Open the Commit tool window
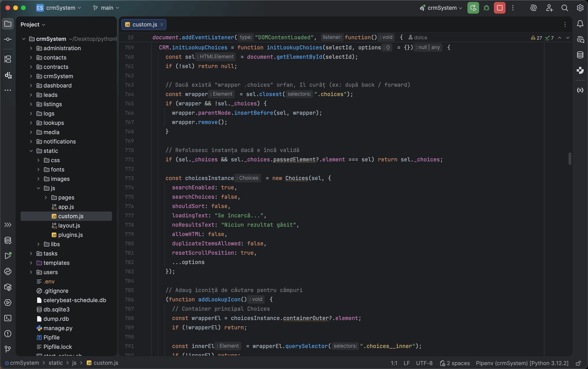588x369 pixels. pos(8,39)
